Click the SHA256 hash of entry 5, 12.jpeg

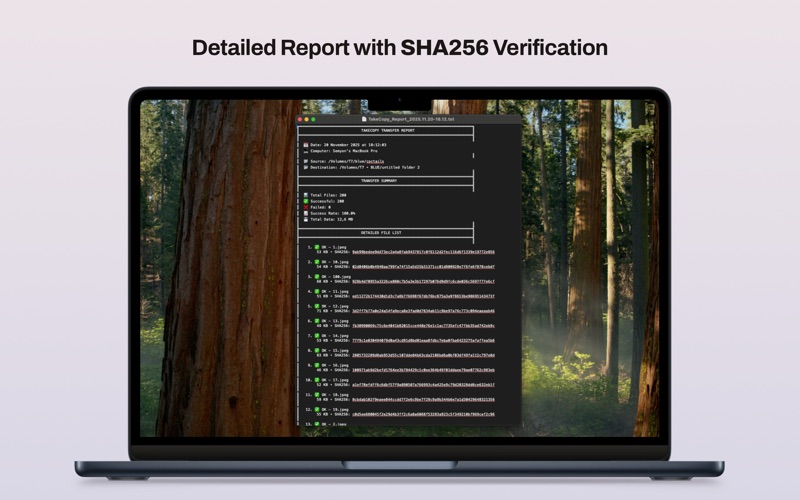pos(423,311)
